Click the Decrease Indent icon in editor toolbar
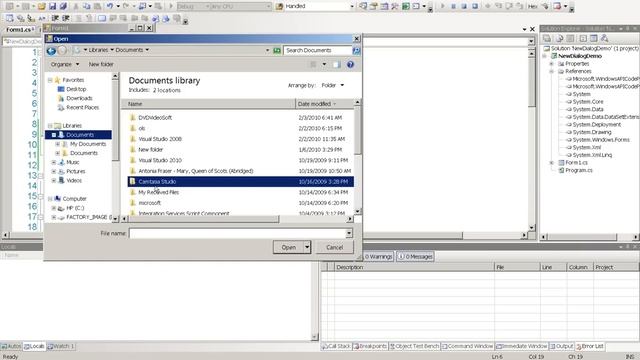 (x=55, y=18)
